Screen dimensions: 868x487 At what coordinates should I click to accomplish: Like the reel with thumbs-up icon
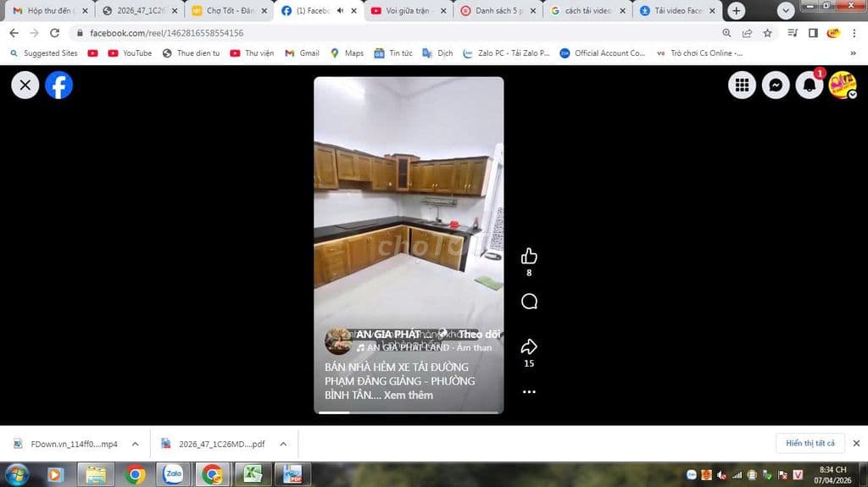(x=529, y=256)
